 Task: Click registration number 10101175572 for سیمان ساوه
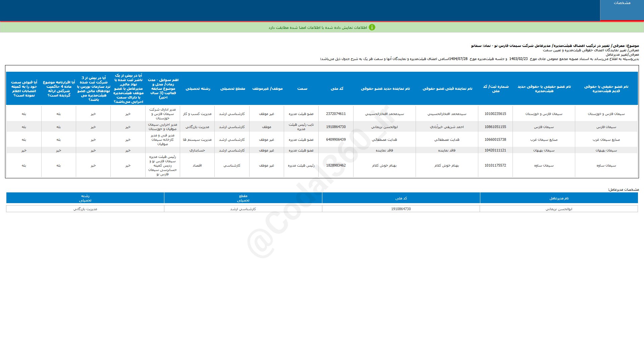tap(495, 166)
